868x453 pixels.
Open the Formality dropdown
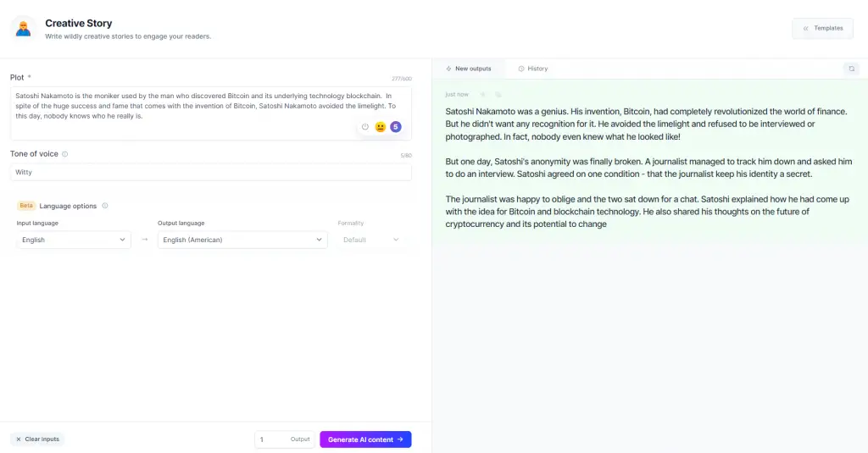[371, 240]
